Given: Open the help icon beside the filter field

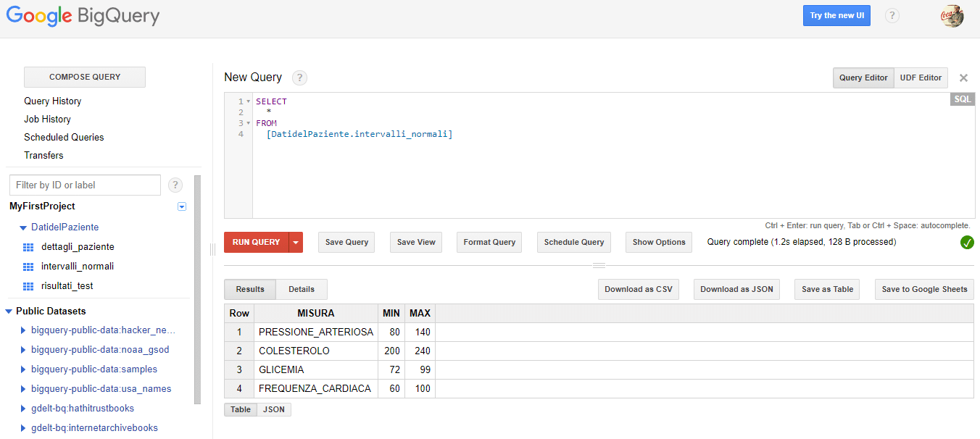Looking at the screenshot, I should [175, 185].
